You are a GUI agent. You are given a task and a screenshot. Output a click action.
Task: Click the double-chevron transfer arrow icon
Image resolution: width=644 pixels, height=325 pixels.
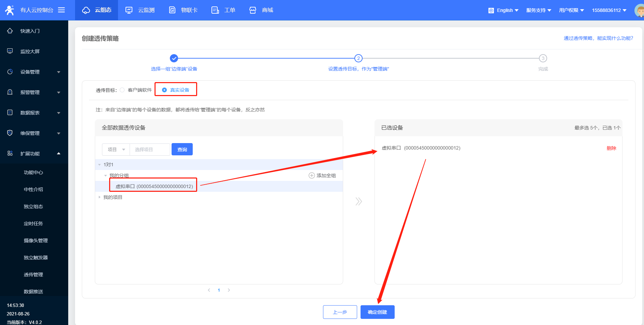pos(358,201)
